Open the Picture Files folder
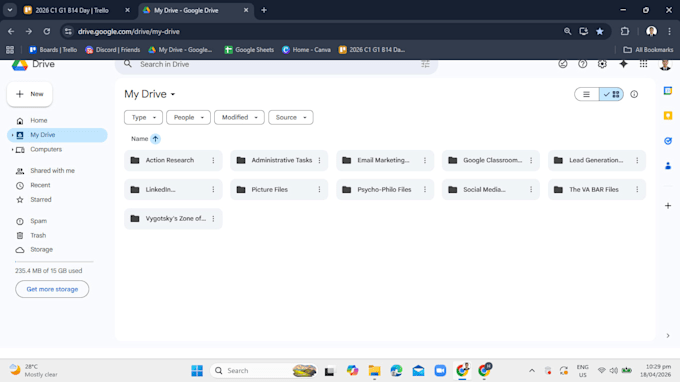 279,189
